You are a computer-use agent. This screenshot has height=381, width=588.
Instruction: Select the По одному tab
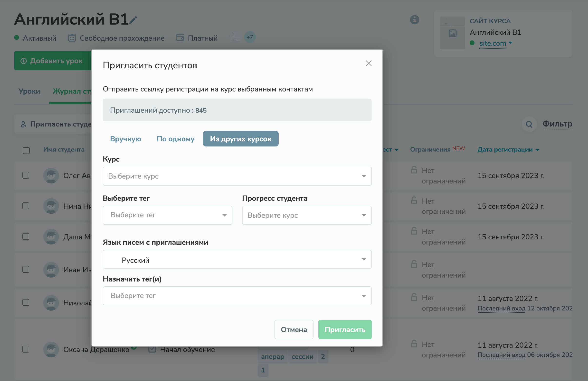(x=175, y=139)
